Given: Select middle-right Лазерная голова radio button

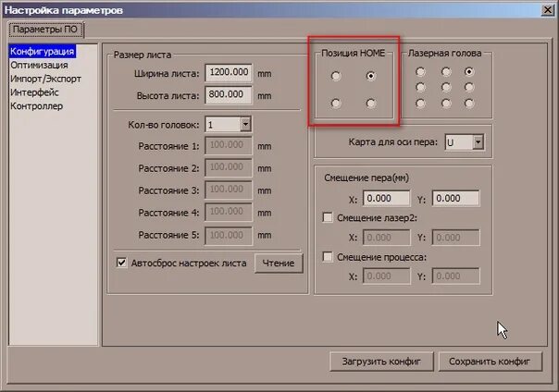Looking at the screenshot, I should [469, 87].
